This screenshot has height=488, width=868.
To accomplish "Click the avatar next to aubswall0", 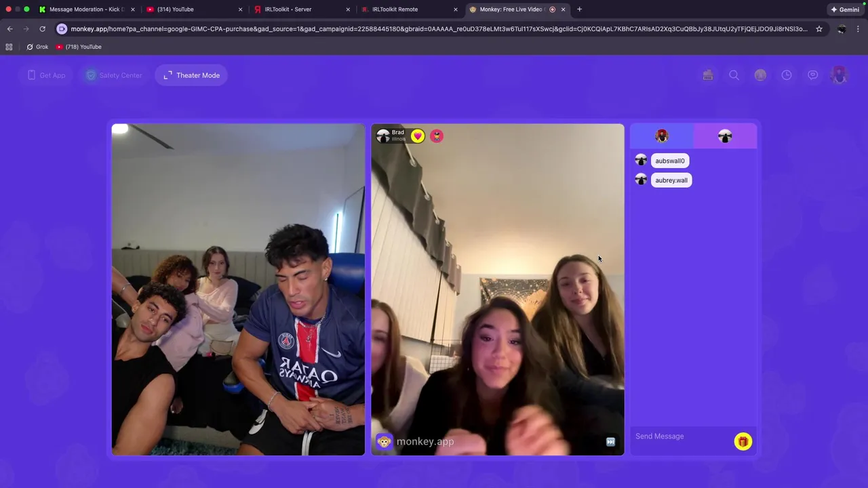I will pos(641,160).
